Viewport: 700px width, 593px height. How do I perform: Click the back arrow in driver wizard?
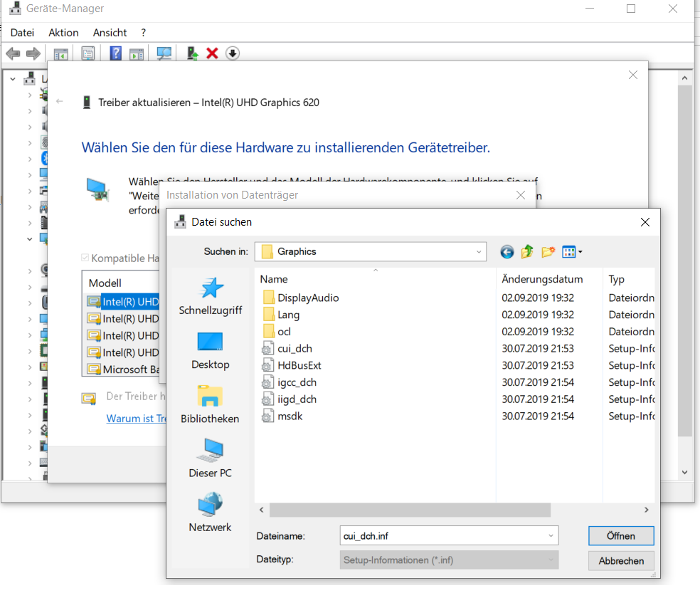click(59, 101)
